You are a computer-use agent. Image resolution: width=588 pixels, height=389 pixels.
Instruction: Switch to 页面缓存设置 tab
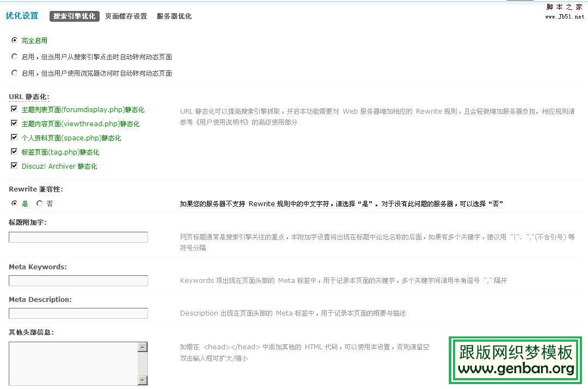pos(126,16)
